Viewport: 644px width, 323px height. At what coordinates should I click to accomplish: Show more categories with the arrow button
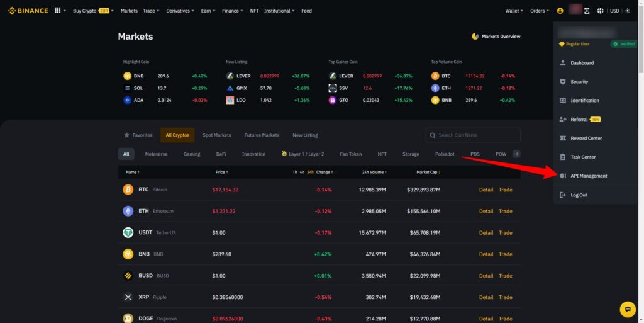517,154
